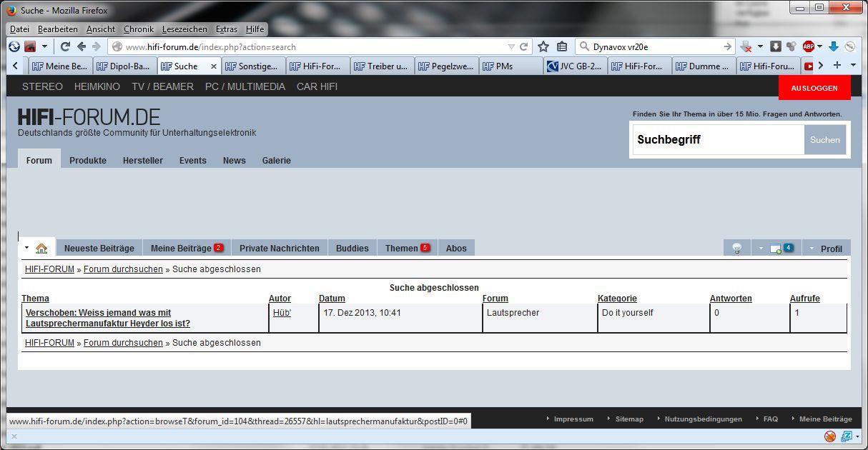Open a new tab with plus button

(x=837, y=66)
